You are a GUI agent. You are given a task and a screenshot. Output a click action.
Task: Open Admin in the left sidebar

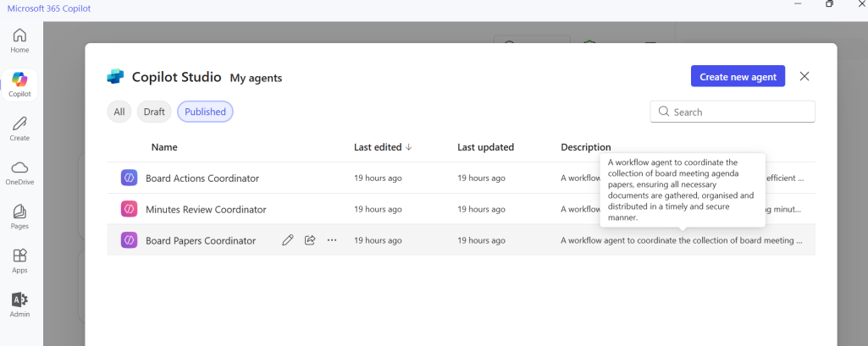[19, 305]
